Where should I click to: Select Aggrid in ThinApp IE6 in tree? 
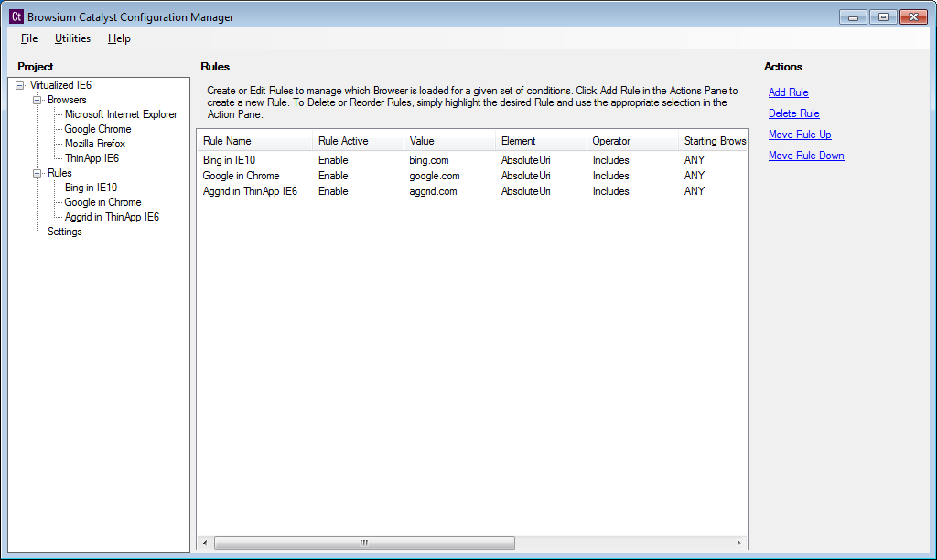click(112, 217)
